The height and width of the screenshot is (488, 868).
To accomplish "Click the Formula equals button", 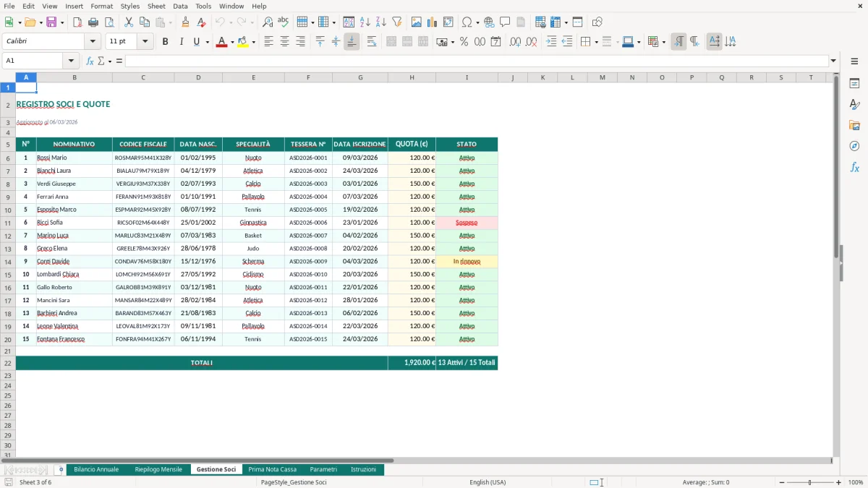I will (x=119, y=61).
